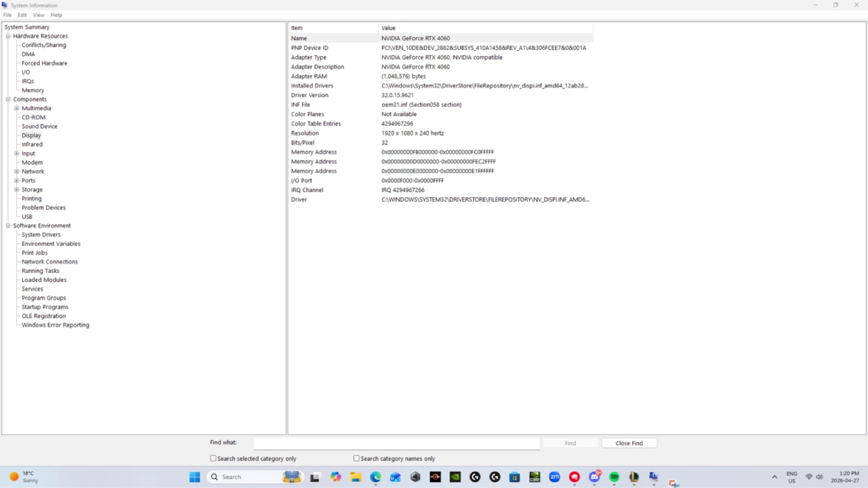Collapse the Hardware Resources tree node
868x488 pixels.
8,36
